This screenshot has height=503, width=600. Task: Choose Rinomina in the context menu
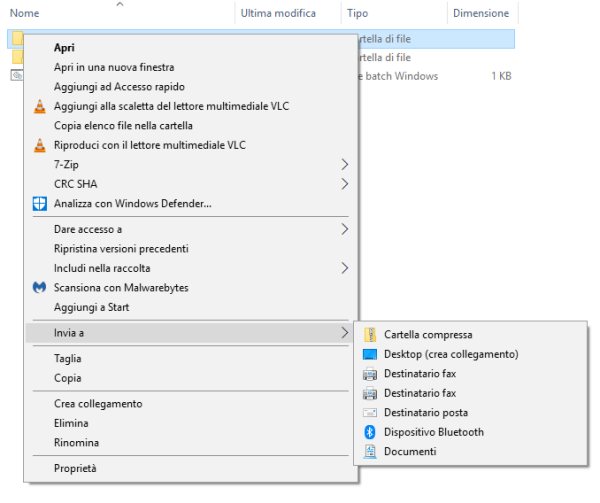76,442
